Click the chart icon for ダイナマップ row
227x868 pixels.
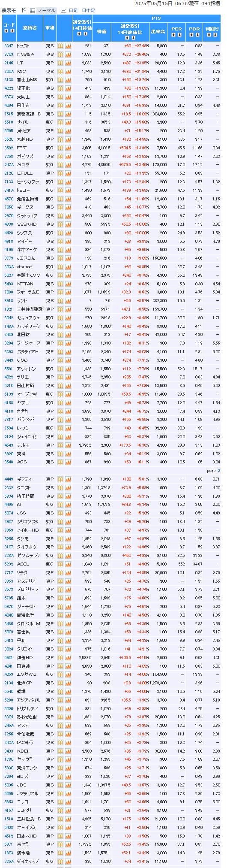pos(68,862)
